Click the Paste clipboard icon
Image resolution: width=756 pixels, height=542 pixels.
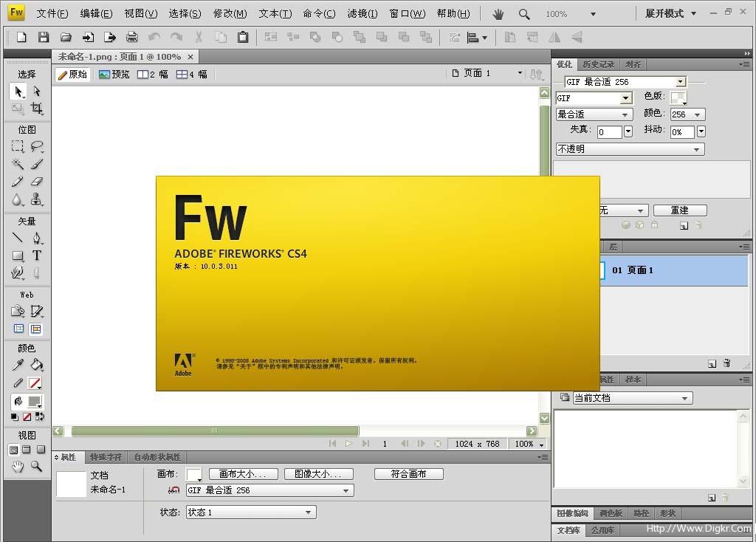243,37
